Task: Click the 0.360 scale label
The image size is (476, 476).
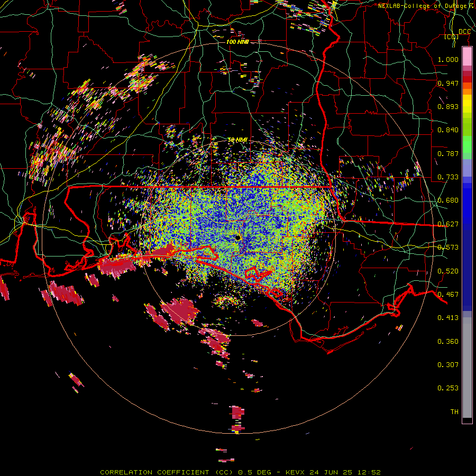Action: click(x=448, y=342)
